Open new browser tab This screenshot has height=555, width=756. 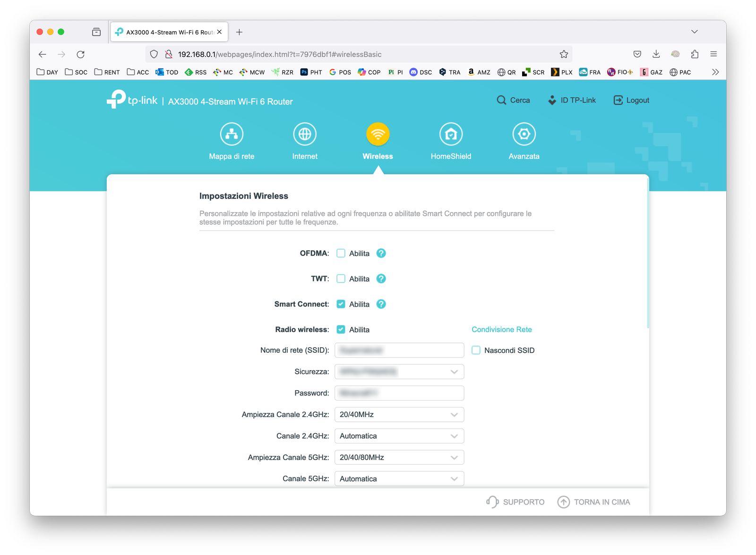point(240,32)
